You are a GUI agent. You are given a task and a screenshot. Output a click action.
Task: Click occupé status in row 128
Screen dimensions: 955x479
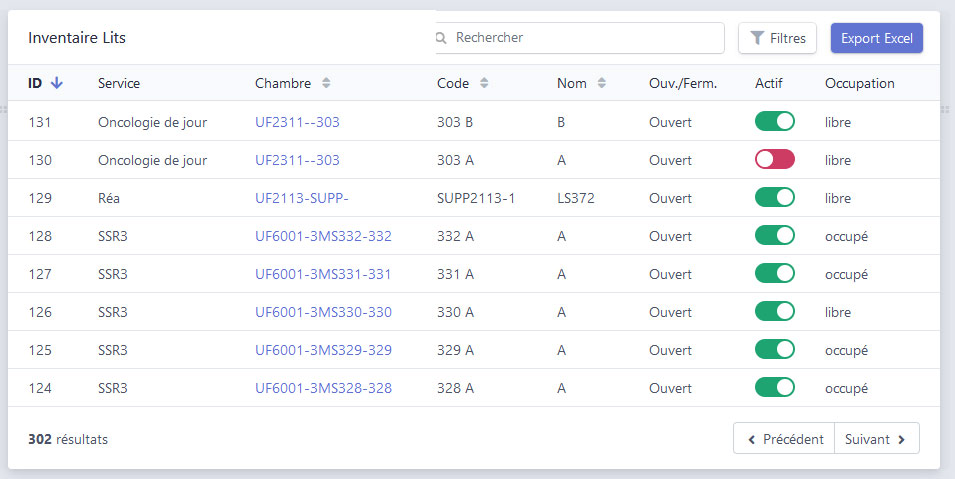pyautogui.click(x=847, y=236)
